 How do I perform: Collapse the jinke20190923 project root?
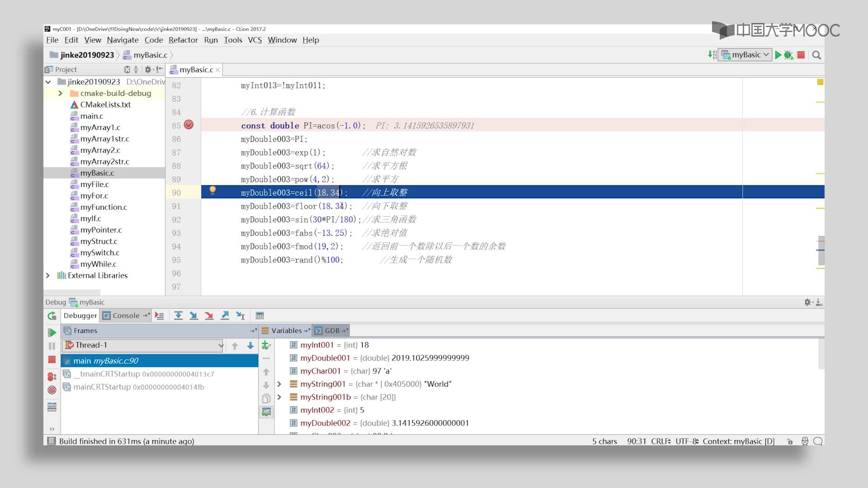(x=48, y=82)
